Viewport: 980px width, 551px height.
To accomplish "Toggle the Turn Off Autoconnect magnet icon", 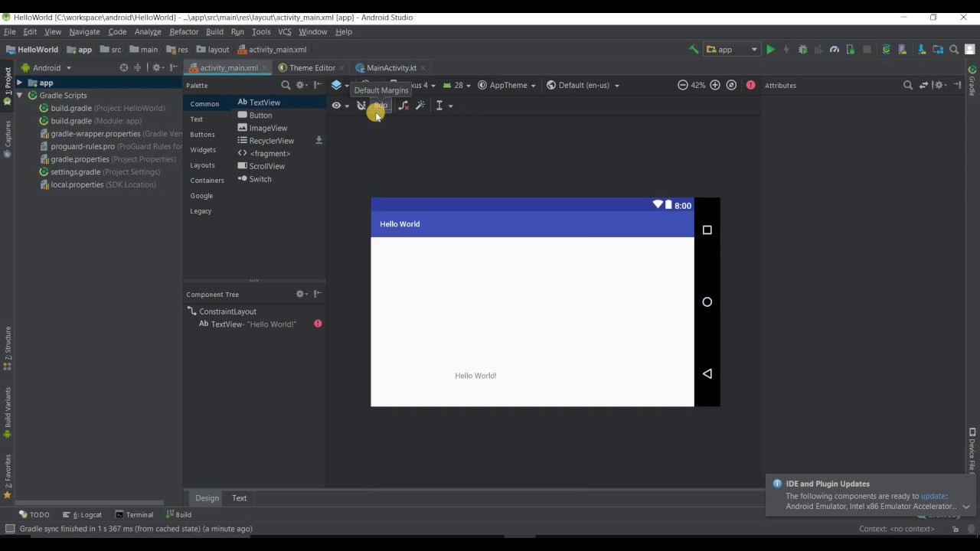I will click(x=361, y=106).
